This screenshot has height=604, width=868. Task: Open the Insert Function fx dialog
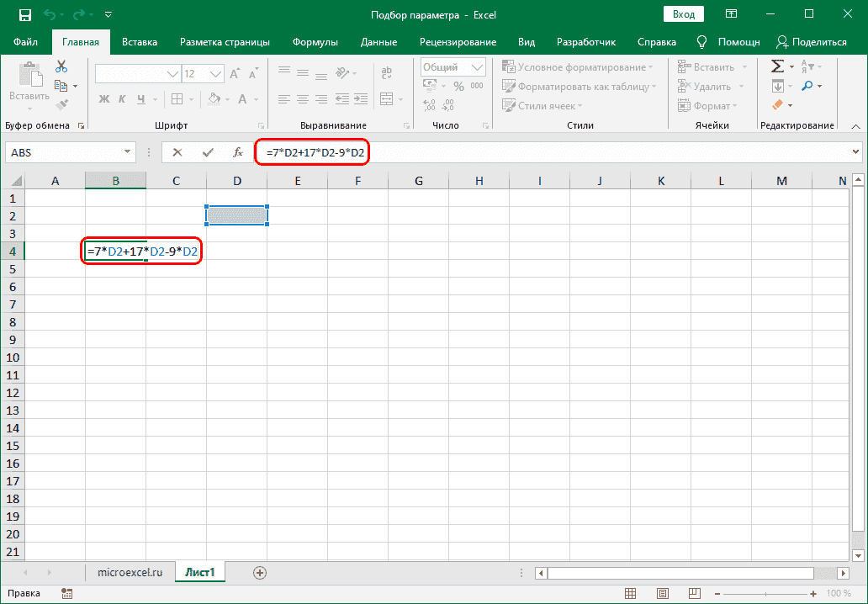[x=239, y=152]
